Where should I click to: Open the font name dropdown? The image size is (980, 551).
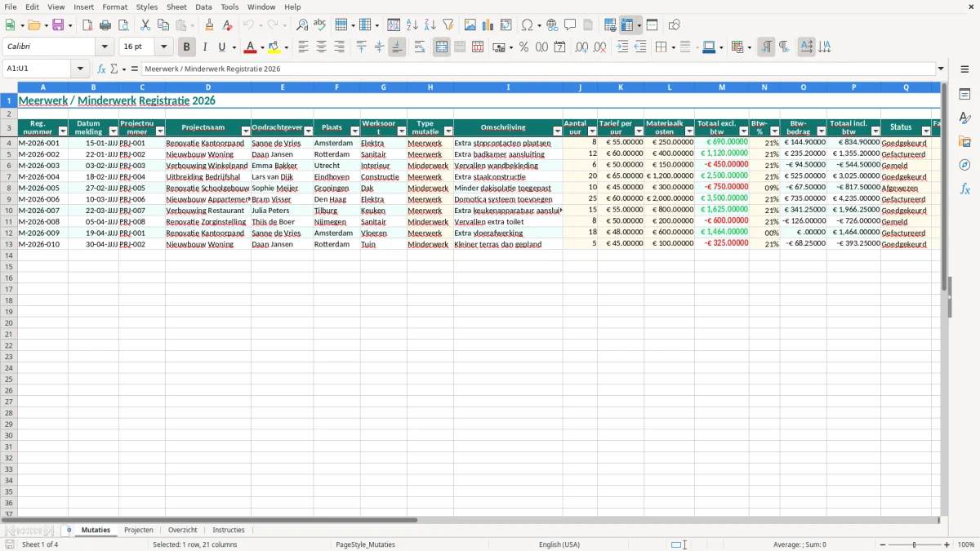click(105, 47)
